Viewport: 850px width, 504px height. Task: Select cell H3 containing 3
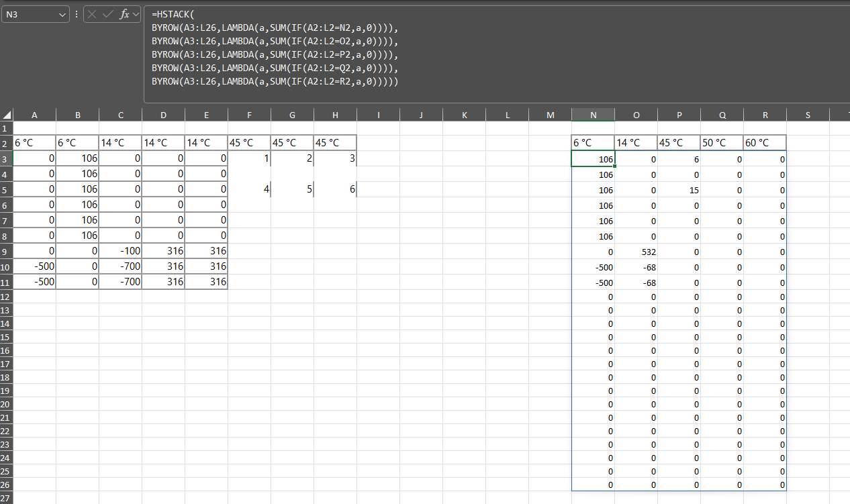335,158
